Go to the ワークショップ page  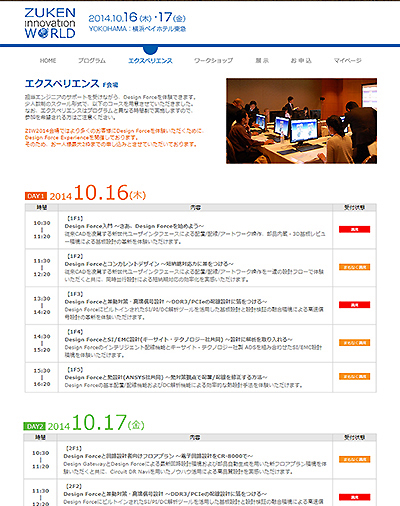click(x=213, y=61)
